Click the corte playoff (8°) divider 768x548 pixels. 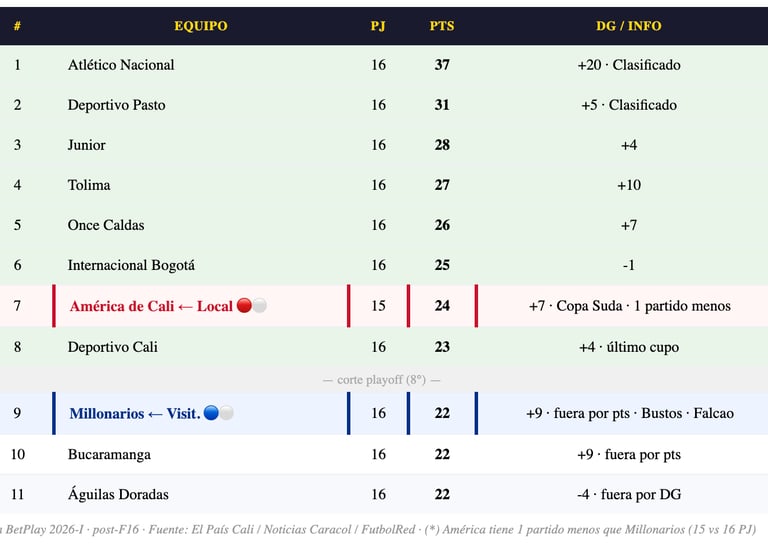381,380
